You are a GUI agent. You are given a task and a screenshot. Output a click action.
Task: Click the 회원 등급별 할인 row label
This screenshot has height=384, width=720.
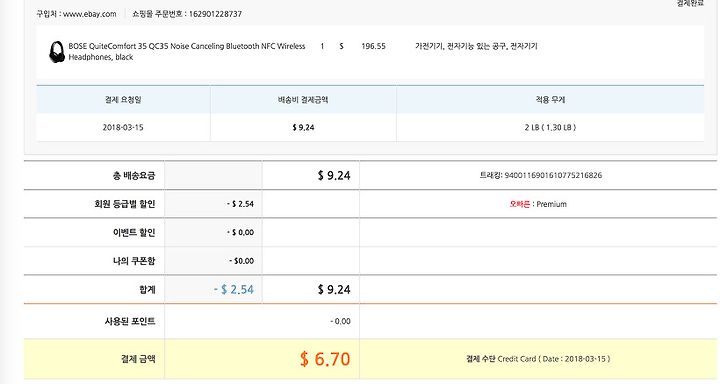coord(125,203)
